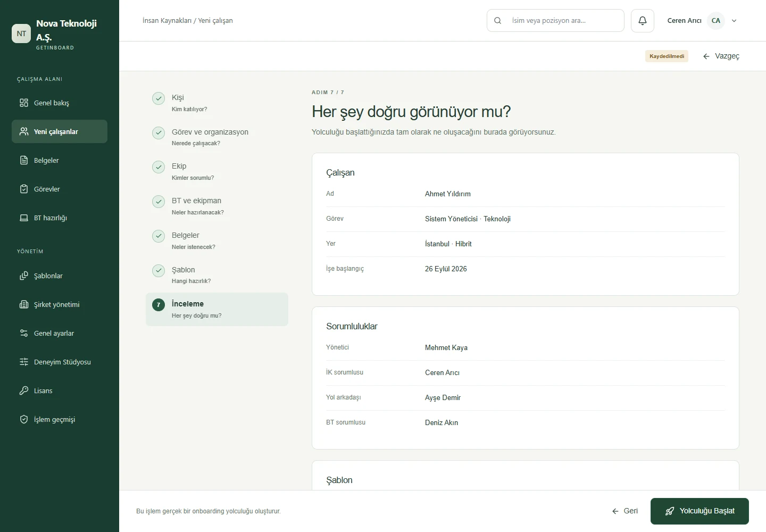Go to the Görev ve organizasyon step
The image size is (766, 532).
point(217,137)
